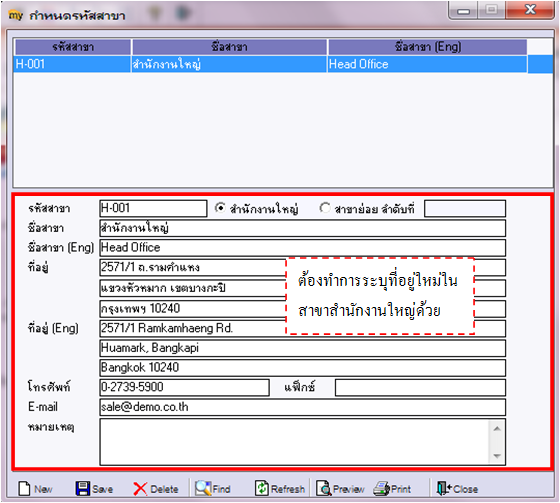
Task: Print using the printer icon
Action: click(381, 488)
